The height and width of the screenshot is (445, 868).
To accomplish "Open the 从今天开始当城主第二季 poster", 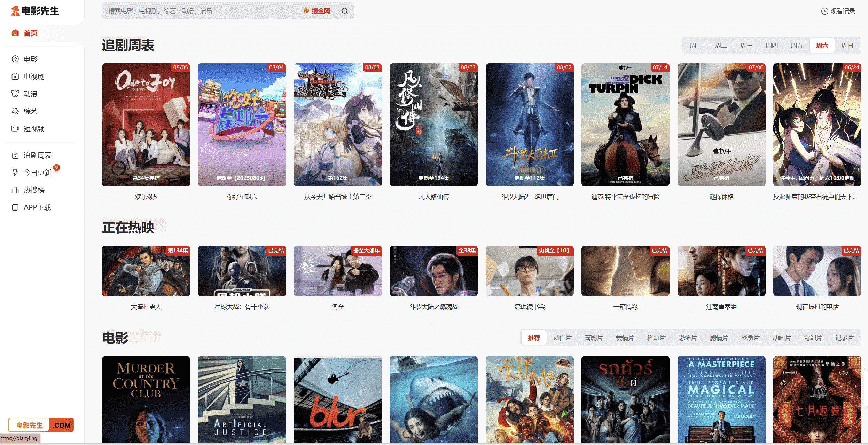I will (x=338, y=125).
